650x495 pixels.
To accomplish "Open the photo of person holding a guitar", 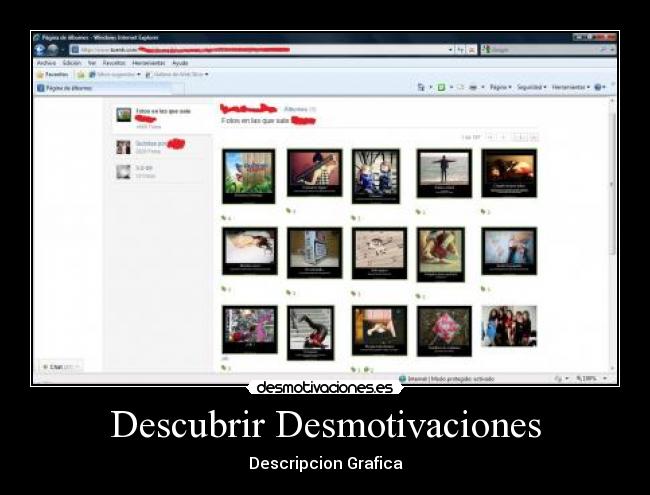I will pyautogui.click(x=315, y=173).
